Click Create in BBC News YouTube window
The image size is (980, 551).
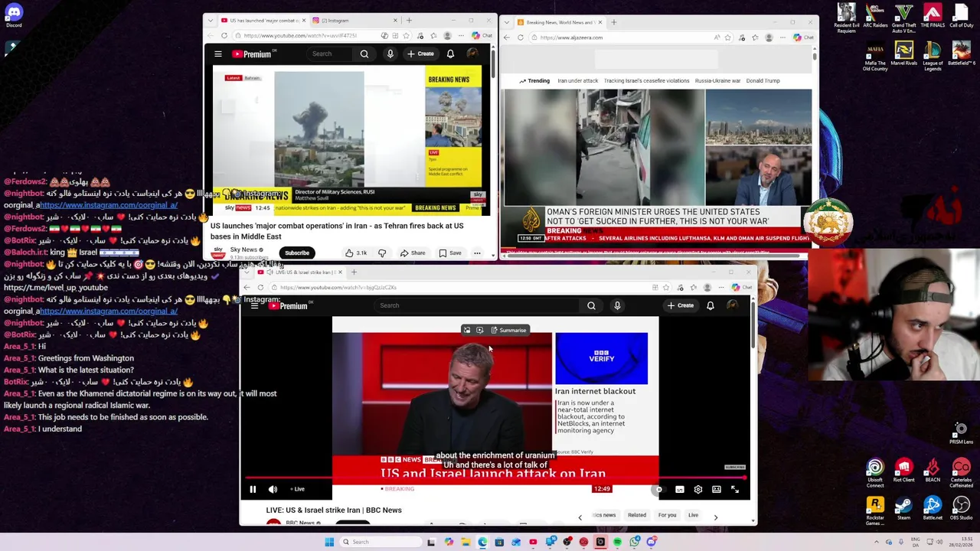pos(681,305)
